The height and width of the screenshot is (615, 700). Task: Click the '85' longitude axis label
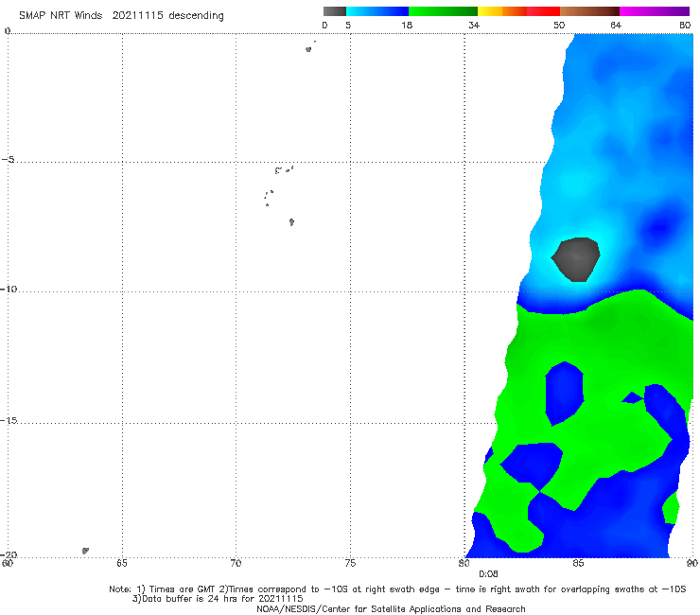(578, 563)
